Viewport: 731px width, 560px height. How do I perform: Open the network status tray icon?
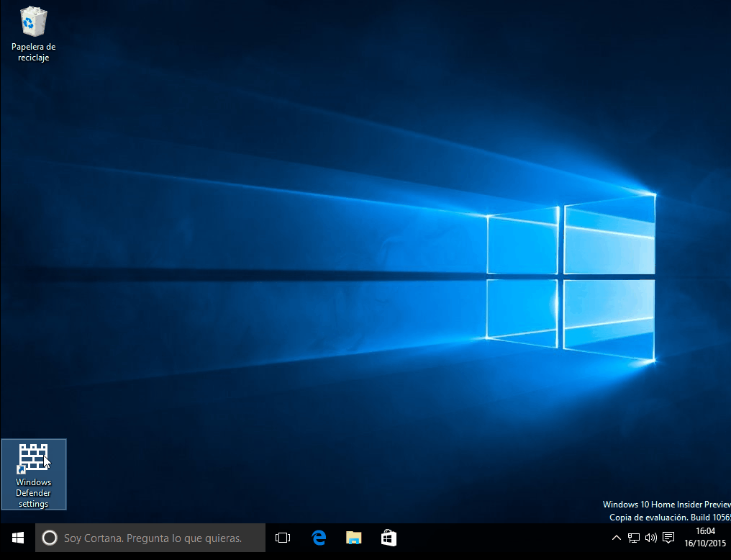[x=634, y=538]
